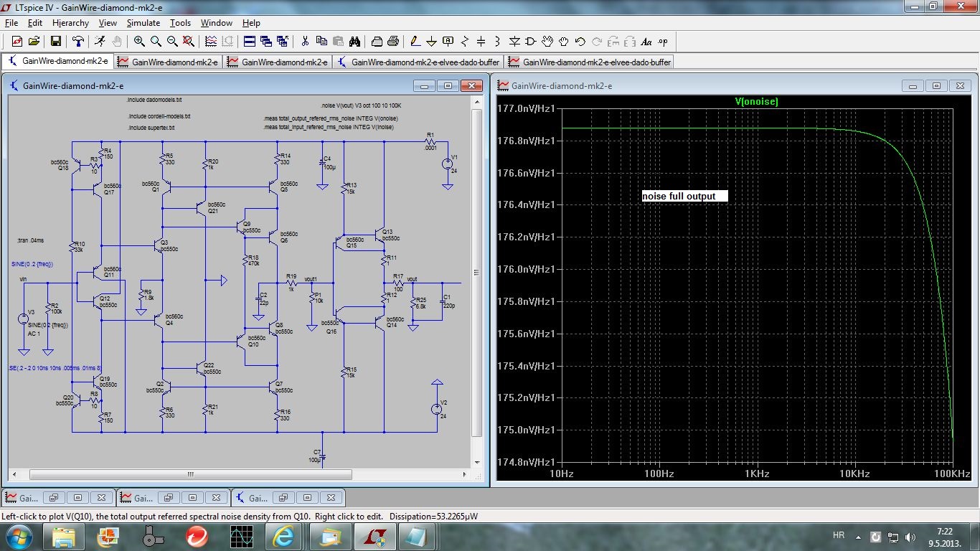
Task: Click the Undo arrow icon
Action: pos(580,41)
